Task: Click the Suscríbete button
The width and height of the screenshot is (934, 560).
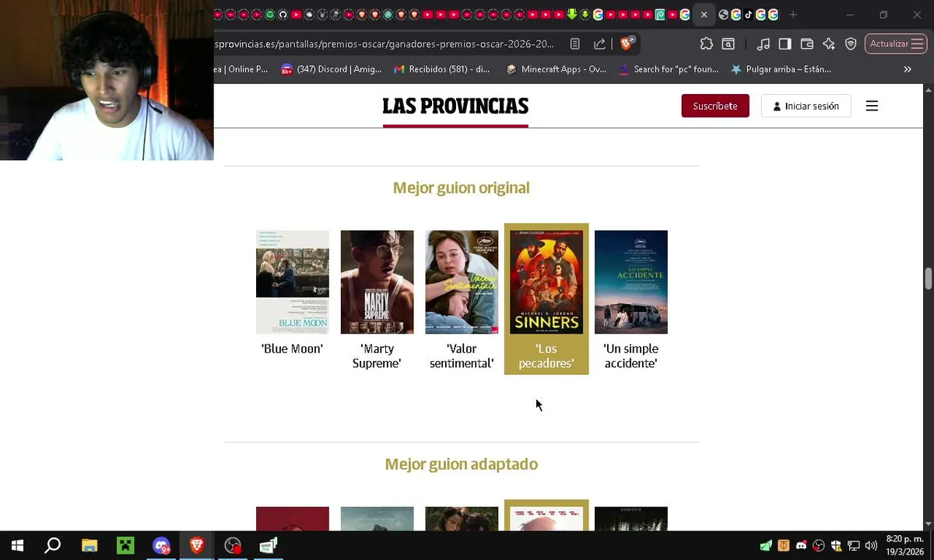Action: [x=715, y=106]
